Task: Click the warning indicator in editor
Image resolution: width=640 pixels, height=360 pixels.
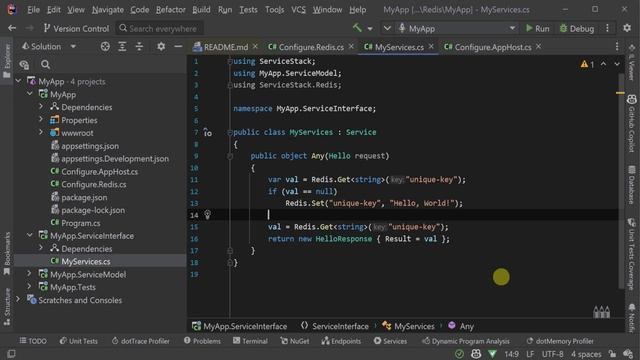Action: [x=587, y=64]
